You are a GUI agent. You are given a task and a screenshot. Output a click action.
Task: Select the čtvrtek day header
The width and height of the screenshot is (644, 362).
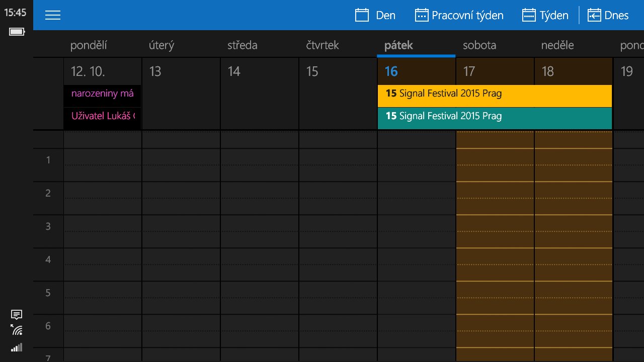pos(323,45)
